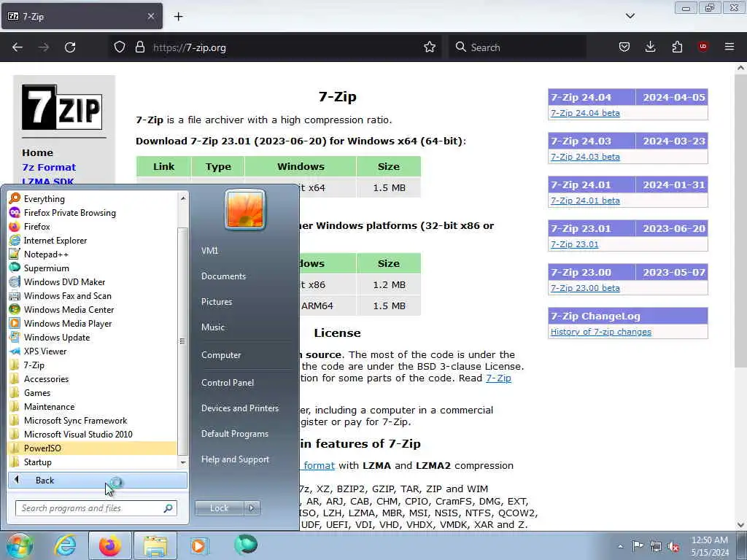Bookmark this page with the star icon
This screenshot has height=560, width=747.
pyautogui.click(x=430, y=47)
